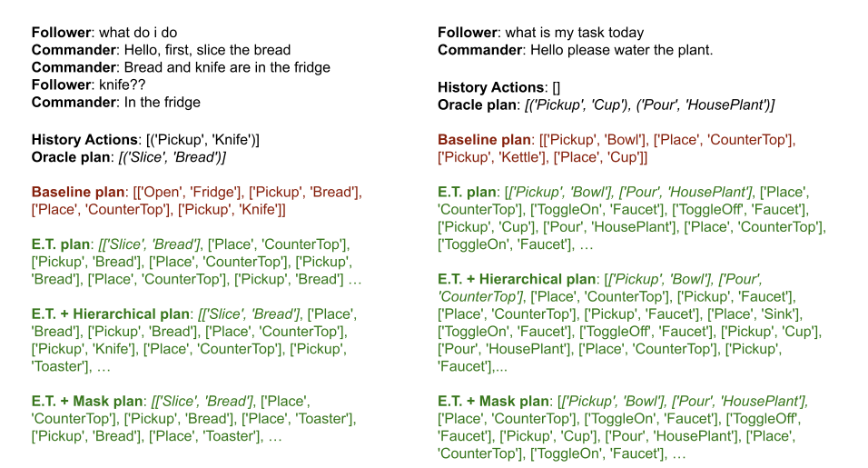Click "Bread and knife are in the fridge"
The width and height of the screenshot is (868, 468).
[x=227, y=67]
